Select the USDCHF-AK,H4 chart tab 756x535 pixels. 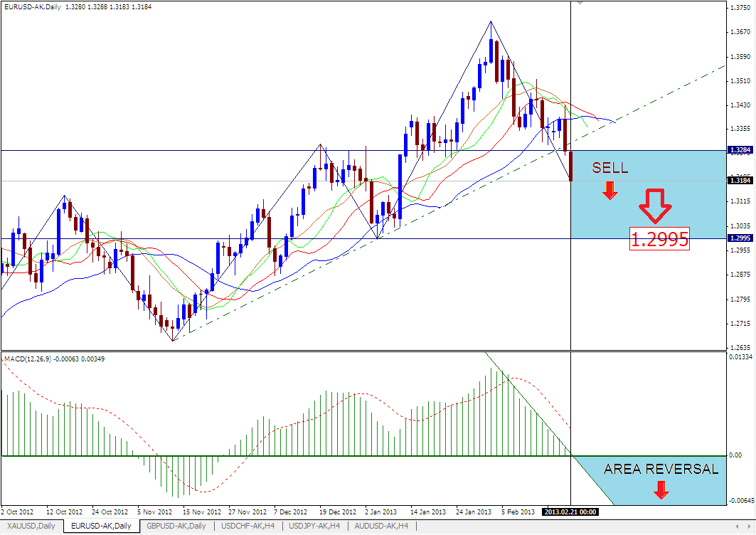[x=248, y=526]
